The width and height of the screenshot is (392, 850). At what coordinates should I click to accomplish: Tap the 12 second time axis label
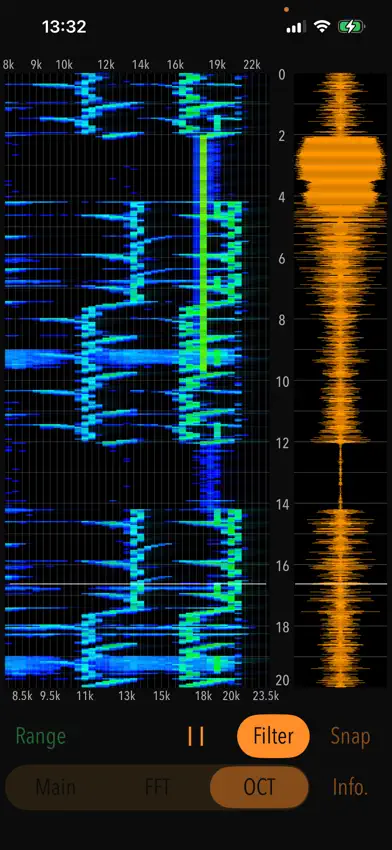click(x=281, y=443)
